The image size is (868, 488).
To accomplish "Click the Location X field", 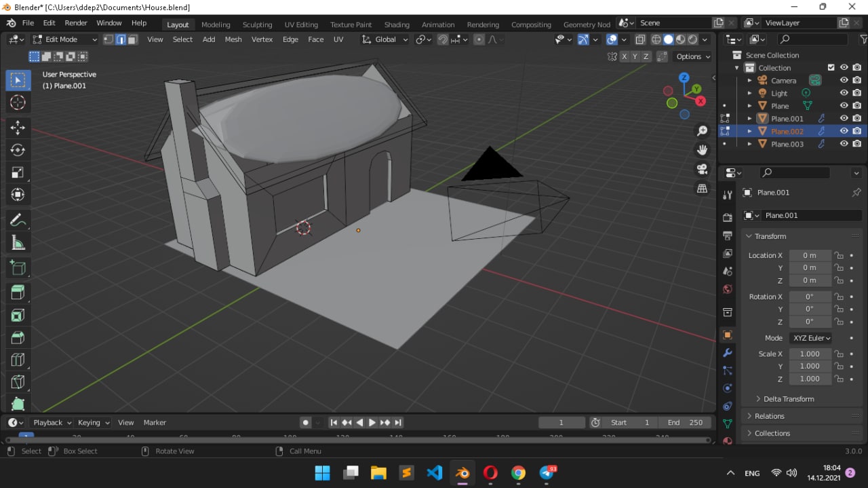I will click(810, 255).
